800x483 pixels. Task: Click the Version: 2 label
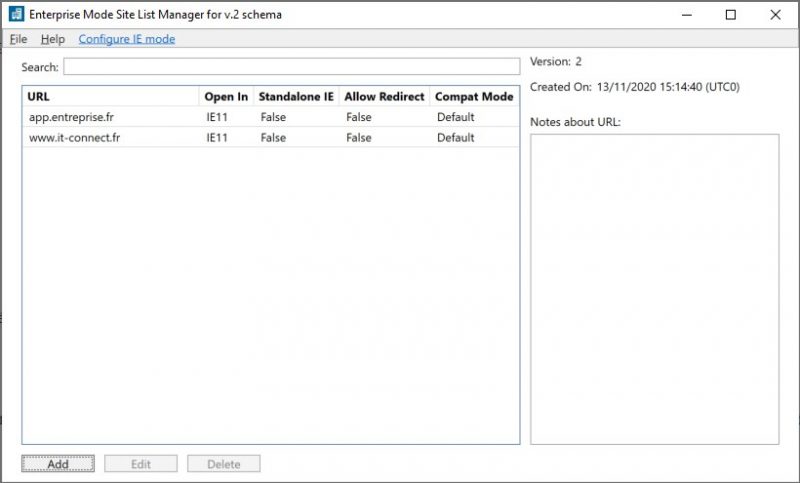(x=556, y=62)
